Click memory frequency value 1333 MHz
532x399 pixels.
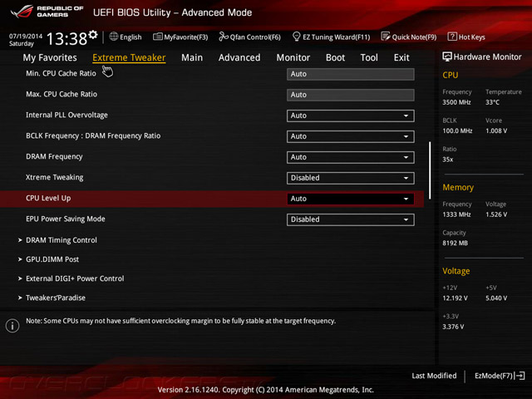[x=456, y=214]
